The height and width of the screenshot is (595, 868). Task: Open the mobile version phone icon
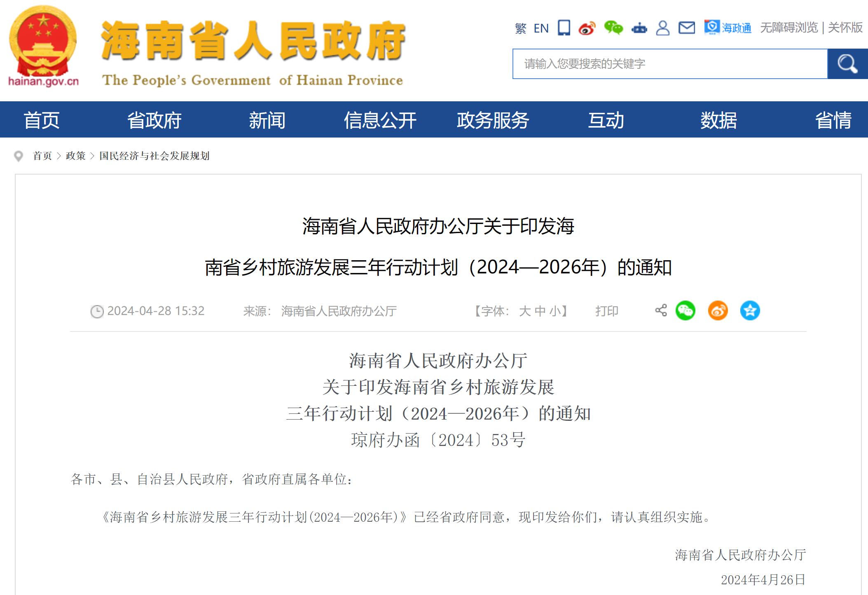[x=564, y=28]
